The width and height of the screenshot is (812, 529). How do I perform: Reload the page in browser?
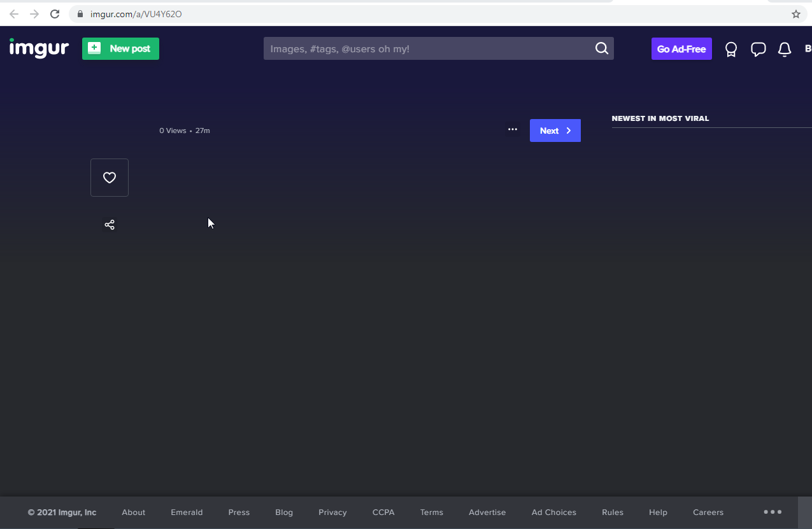click(x=55, y=14)
